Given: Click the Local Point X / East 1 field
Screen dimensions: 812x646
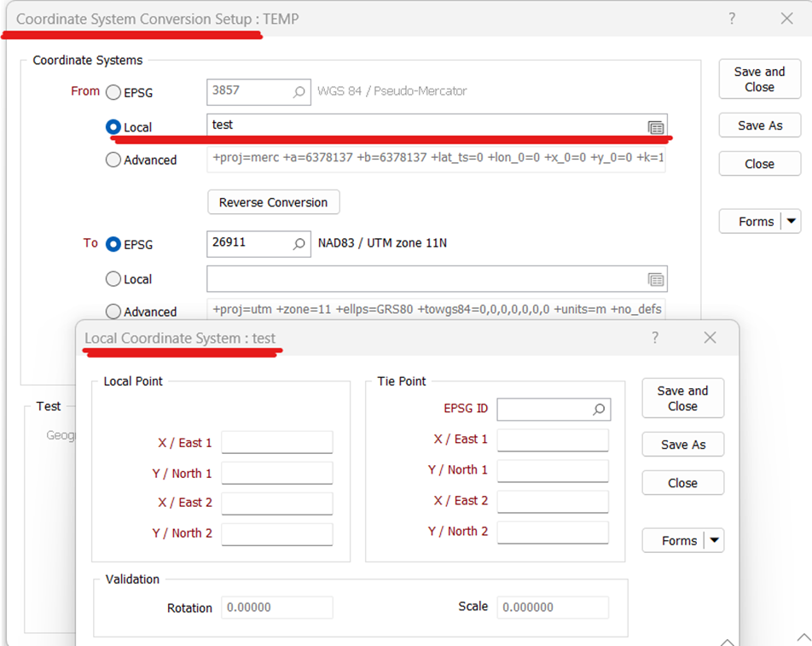Looking at the screenshot, I should [x=276, y=442].
